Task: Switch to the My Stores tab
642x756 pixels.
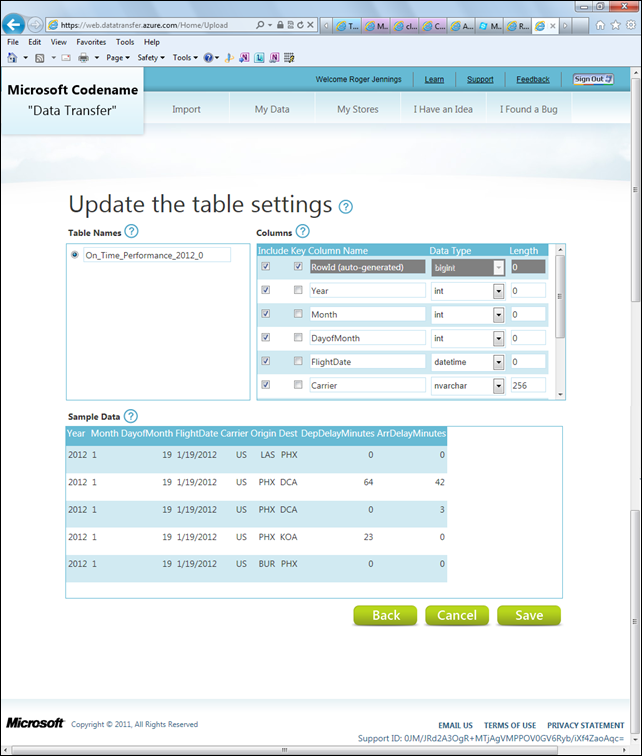Action: (358, 109)
